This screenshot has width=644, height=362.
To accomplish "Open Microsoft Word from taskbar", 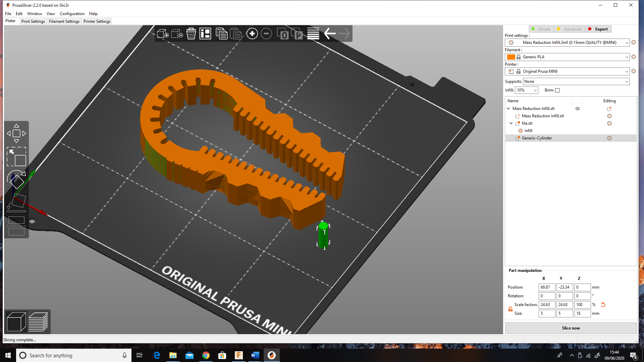I will (x=255, y=355).
